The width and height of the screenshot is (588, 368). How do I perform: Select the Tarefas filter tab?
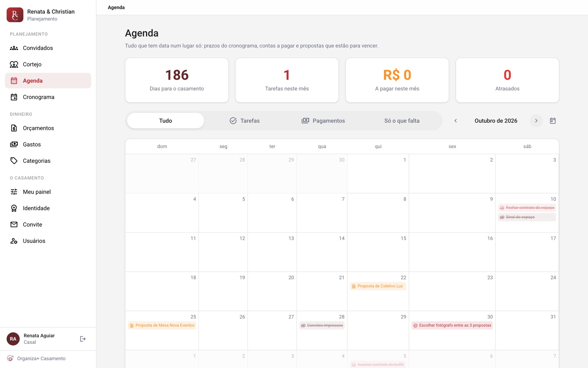[x=245, y=121]
